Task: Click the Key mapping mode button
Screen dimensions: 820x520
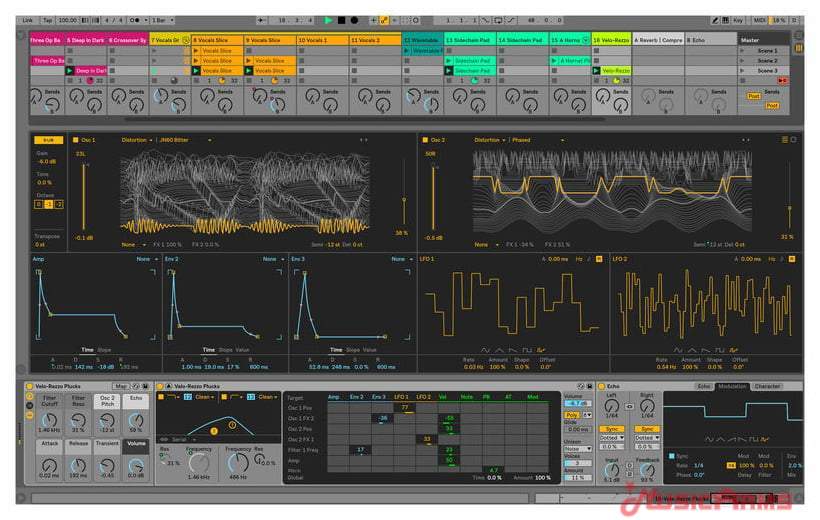Action: [x=738, y=20]
